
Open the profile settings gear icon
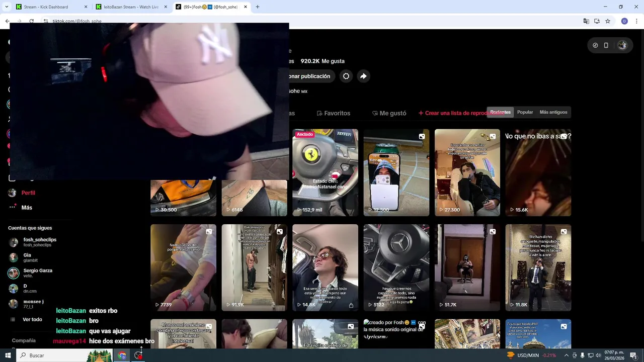click(346, 76)
